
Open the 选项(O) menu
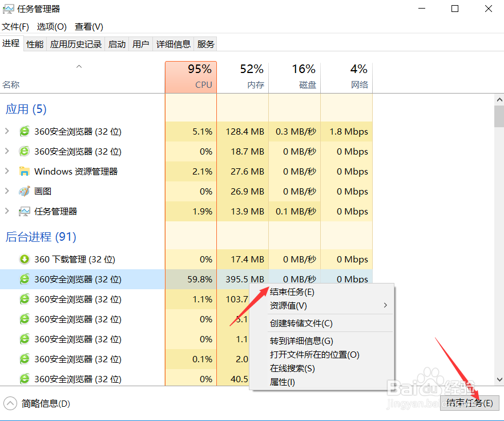[52, 27]
